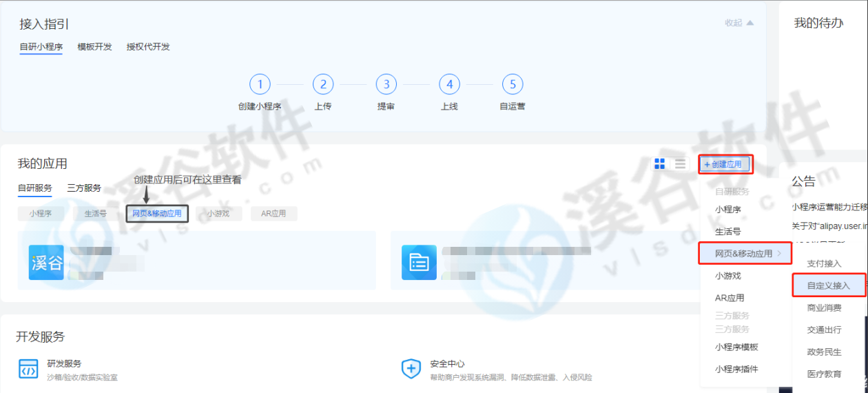868x393 pixels.
Task: Select the 网页&移动应用 filter tag
Action: pos(157,214)
